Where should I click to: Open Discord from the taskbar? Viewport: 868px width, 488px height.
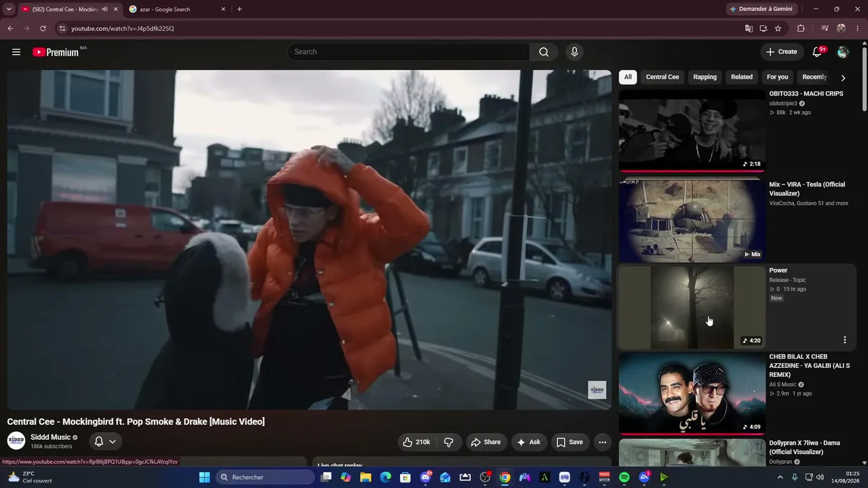[425, 477]
